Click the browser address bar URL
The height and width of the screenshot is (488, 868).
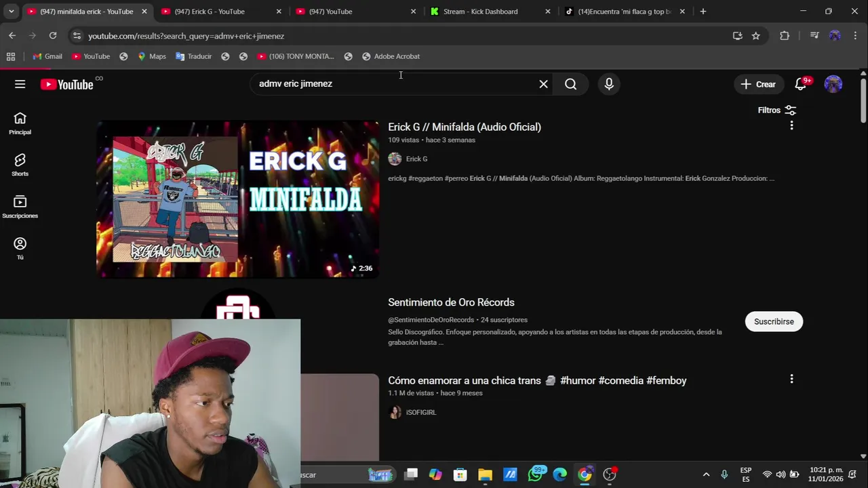click(x=186, y=36)
